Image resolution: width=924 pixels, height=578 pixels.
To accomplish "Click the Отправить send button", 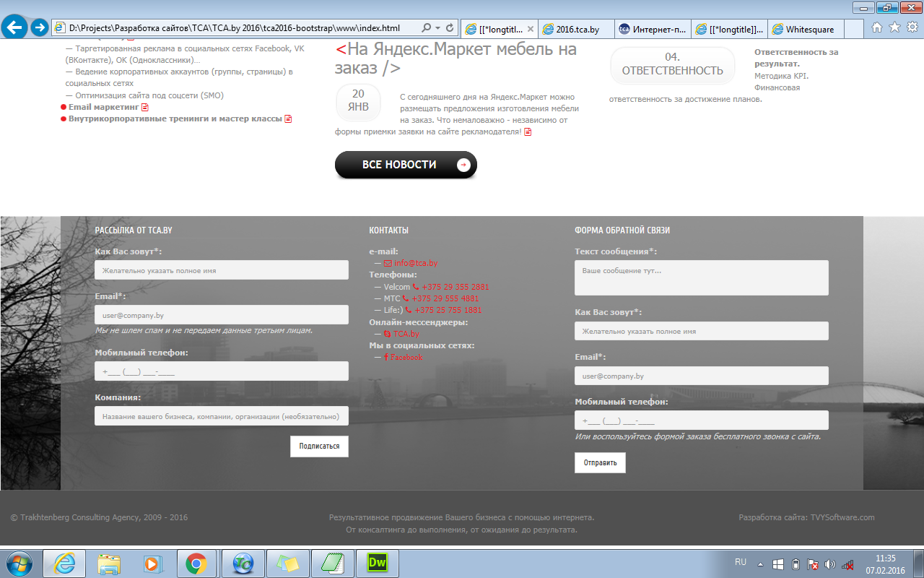I will point(600,462).
